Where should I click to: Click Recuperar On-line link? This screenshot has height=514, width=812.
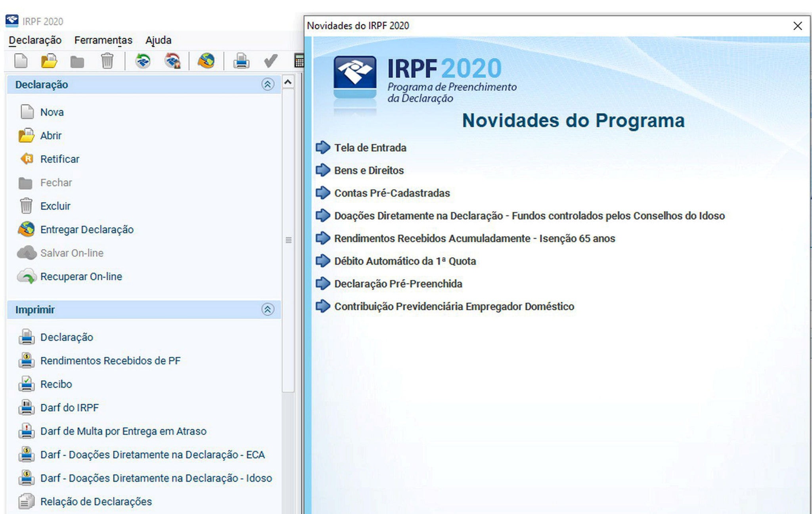(81, 277)
